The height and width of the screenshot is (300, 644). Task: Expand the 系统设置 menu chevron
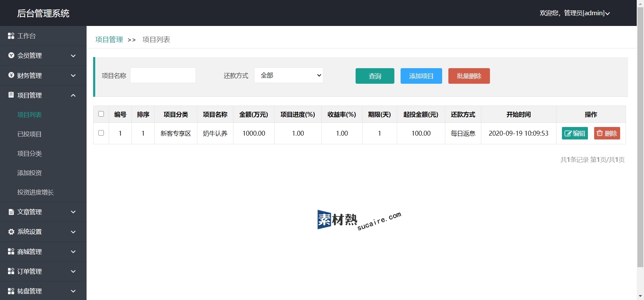(x=73, y=232)
